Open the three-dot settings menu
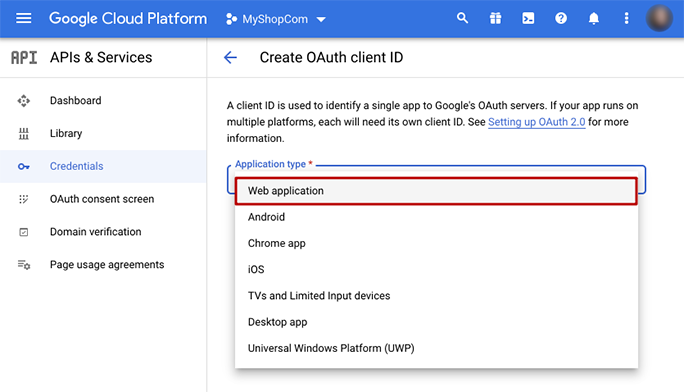This screenshot has width=684, height=392. coord(626,18)
